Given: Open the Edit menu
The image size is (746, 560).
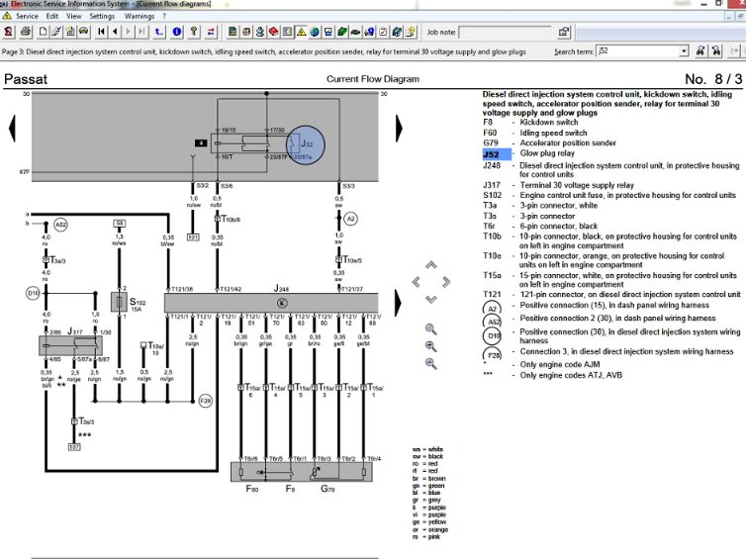Looking at the screenshot, I should pyautogui.click(x=52, y=16).
